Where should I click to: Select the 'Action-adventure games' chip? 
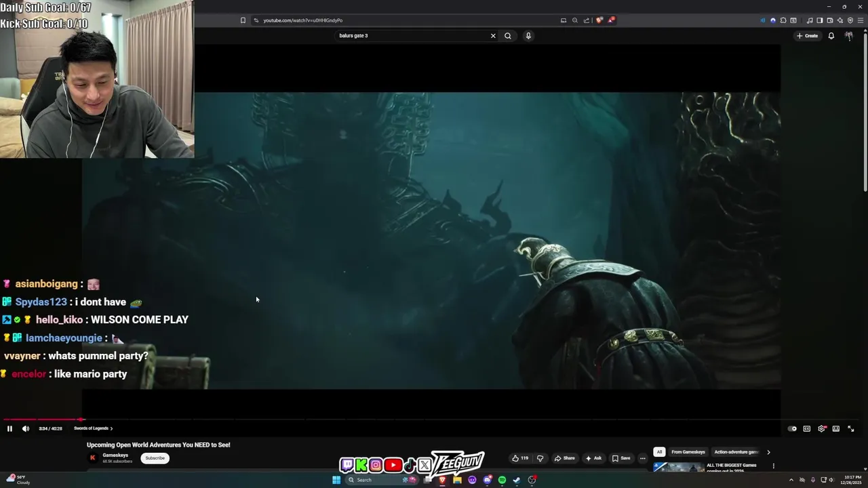click(x=736, y=452)
